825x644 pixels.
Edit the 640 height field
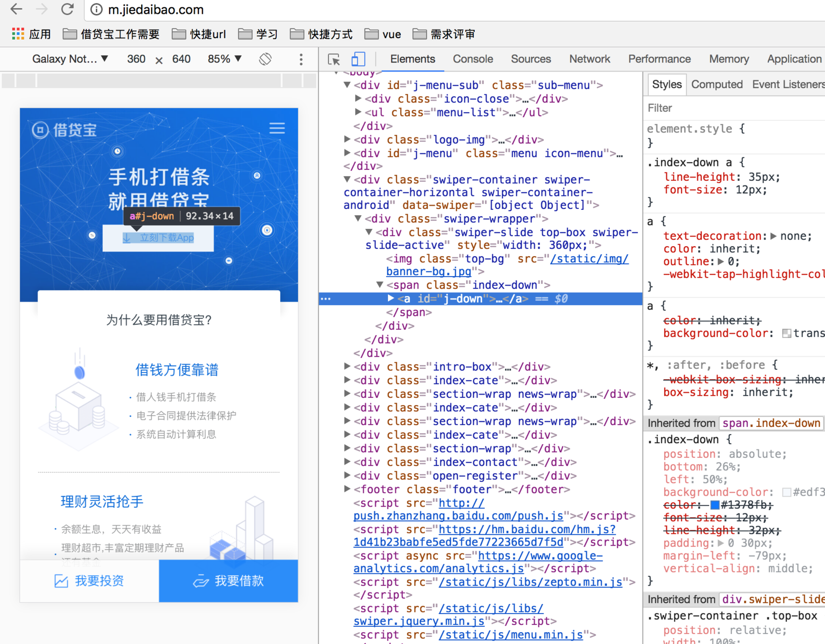[181, 59]
